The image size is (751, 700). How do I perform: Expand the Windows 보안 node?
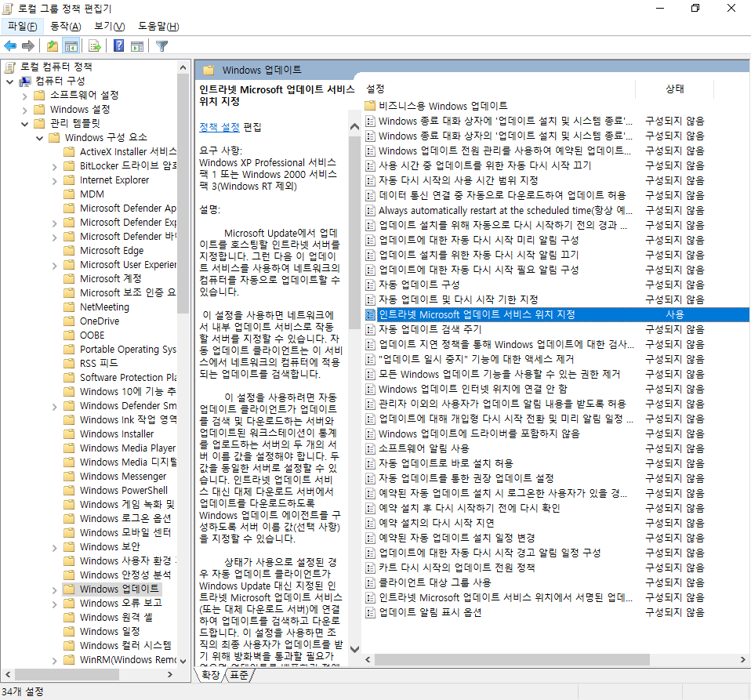tap(55, 548)
